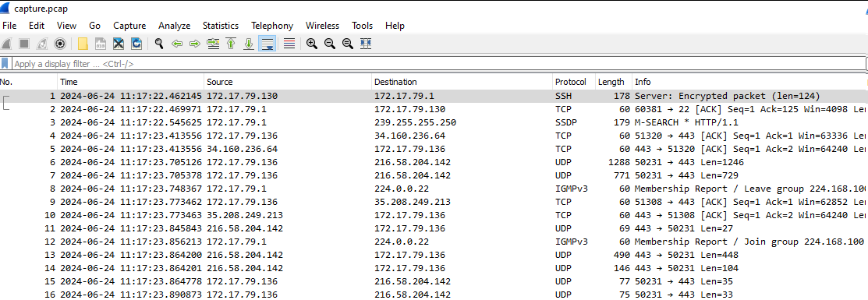Jump to the last packet icon
The image size is (868, 300).
[x=249, y=44]
